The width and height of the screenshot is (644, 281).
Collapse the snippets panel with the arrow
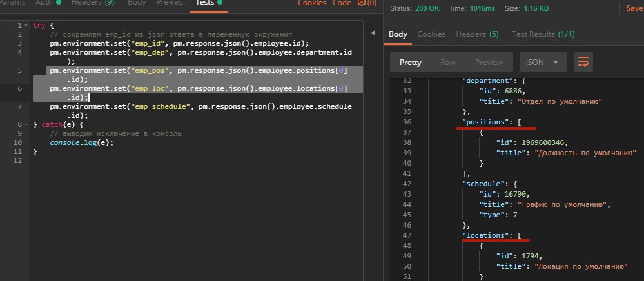(x=373, y=33)
